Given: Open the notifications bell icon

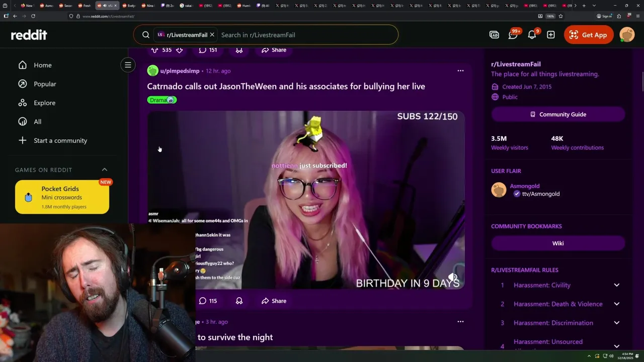Looking at the screenshot, I should (x=532, y=35).
